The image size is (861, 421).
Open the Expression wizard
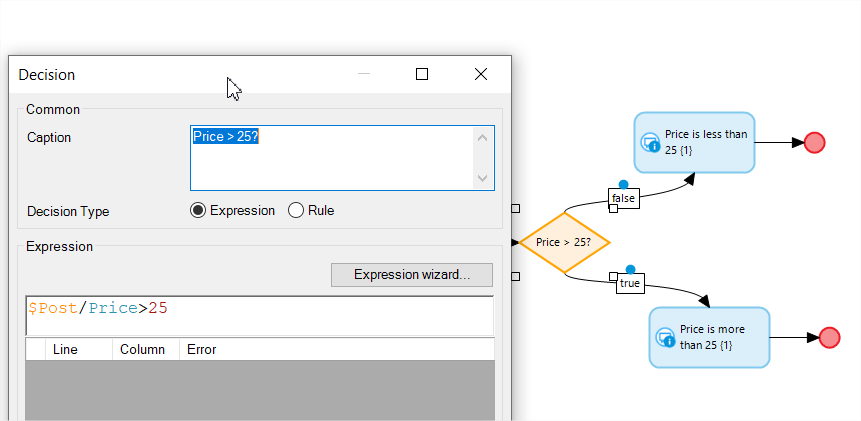(x=412, y=274)
